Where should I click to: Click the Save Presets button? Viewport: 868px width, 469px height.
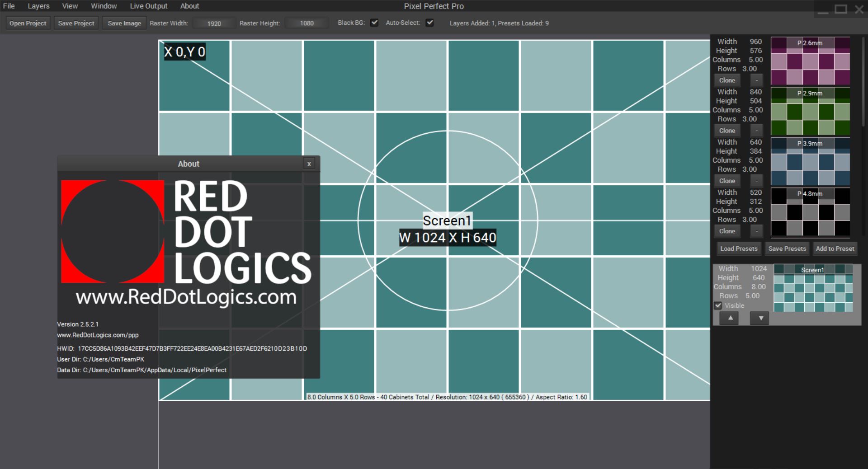[787, 249]
